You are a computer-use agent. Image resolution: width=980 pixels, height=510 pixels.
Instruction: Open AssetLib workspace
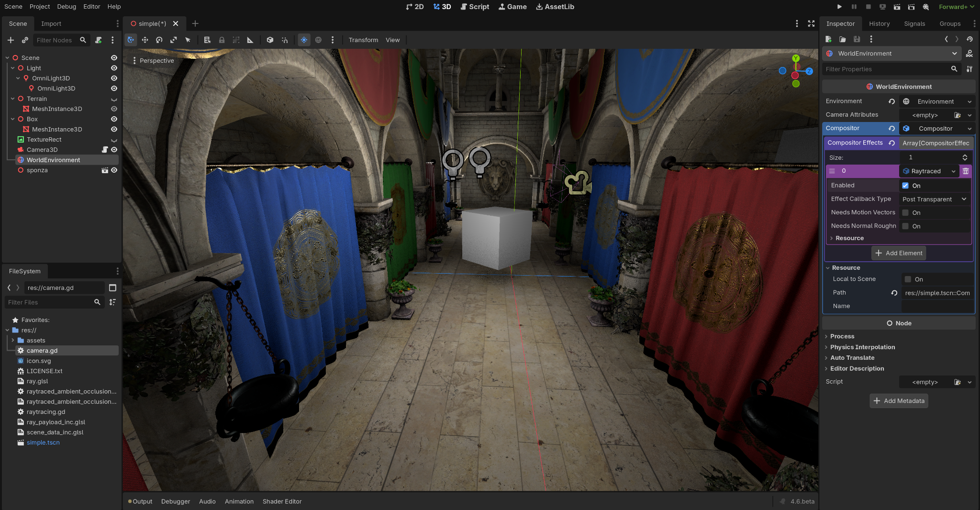555,7
